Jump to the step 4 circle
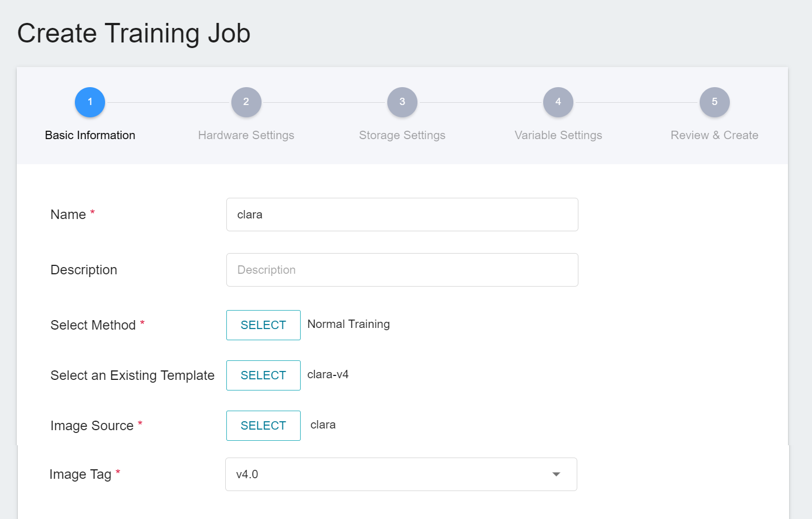The height and width of the screenshot is (519, 812). (x=558, y=102)
